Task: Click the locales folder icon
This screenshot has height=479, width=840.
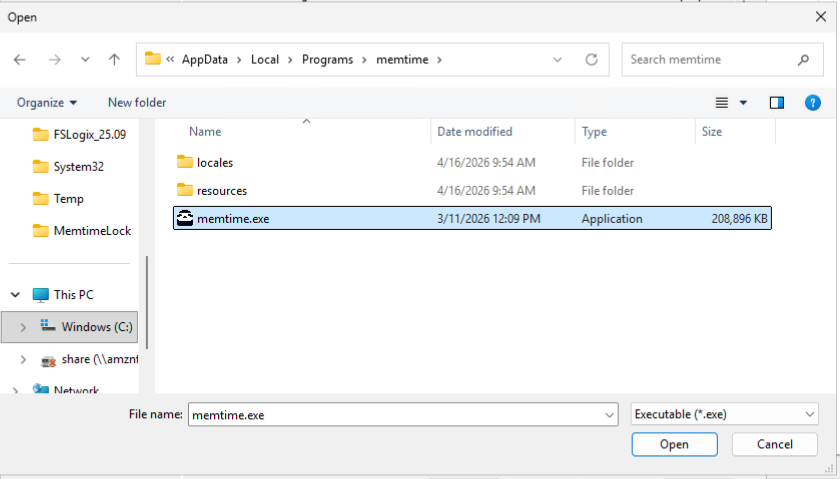Action: click(x=185, y=162)
